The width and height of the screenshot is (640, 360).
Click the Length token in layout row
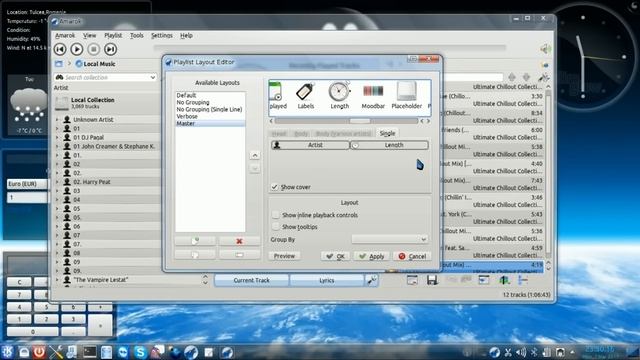click(x=389, y=145)
